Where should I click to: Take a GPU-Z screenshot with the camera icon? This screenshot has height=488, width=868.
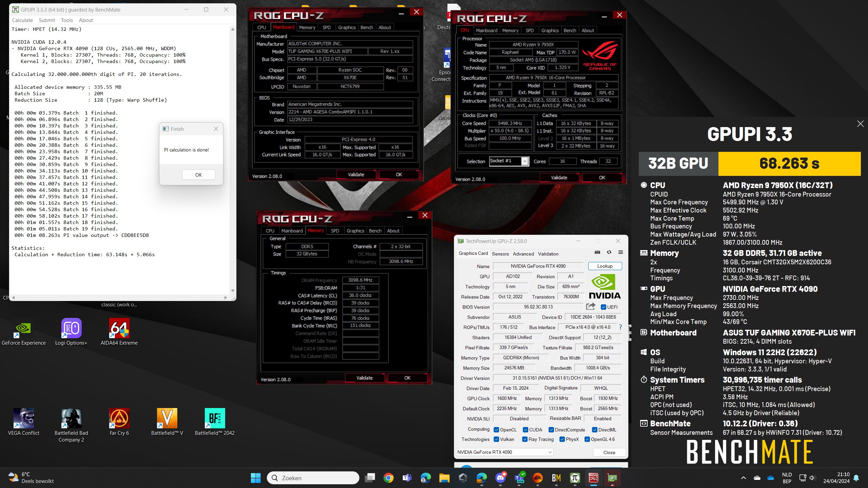pyautogui.click(x=597, y=252)
